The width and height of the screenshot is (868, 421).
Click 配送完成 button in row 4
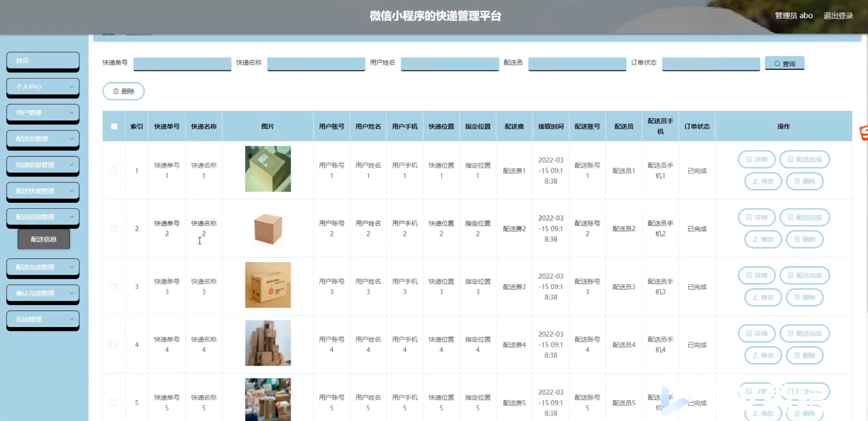pyautogui.click(x=804, y=334)
